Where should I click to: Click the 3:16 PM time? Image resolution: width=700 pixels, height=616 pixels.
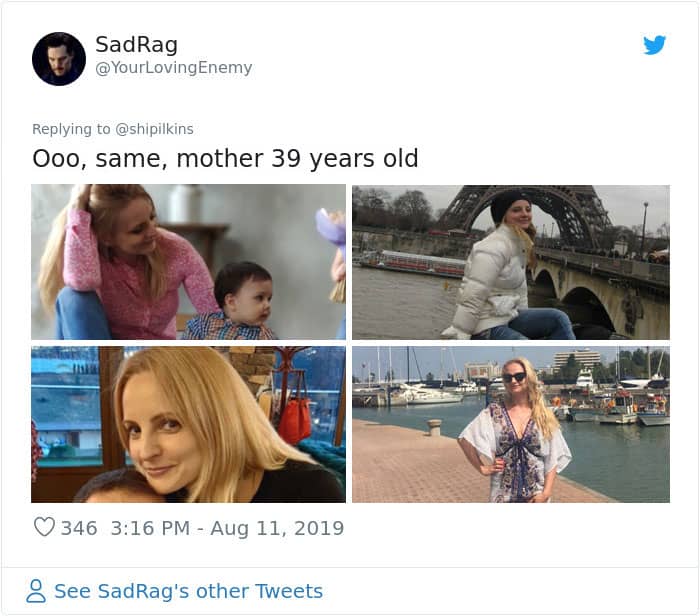coord(151,527)
